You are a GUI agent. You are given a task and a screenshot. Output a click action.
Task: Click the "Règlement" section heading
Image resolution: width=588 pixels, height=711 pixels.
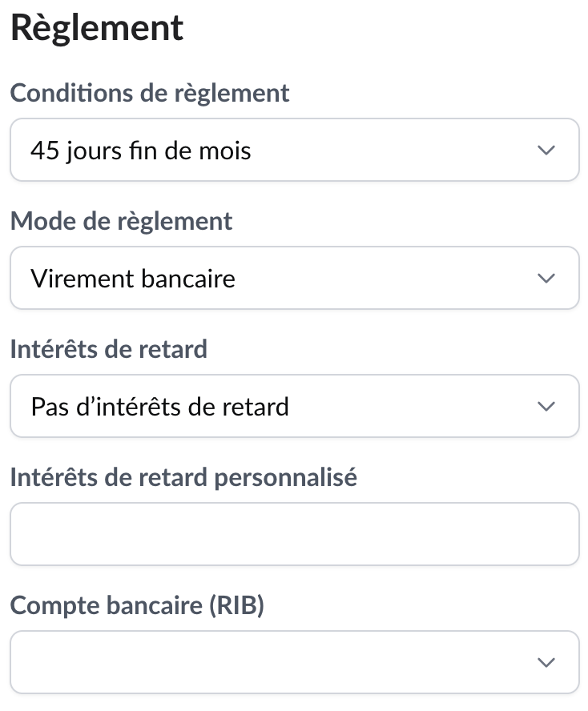[97, 28]
